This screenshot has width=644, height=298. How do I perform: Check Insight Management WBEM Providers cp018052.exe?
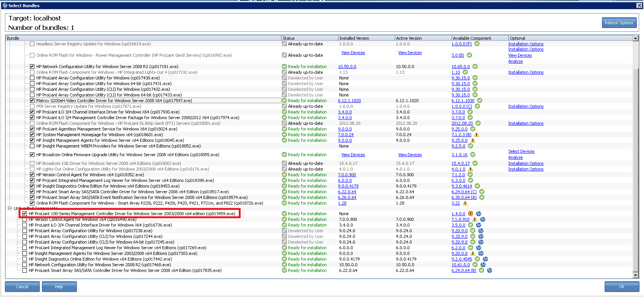32,146
